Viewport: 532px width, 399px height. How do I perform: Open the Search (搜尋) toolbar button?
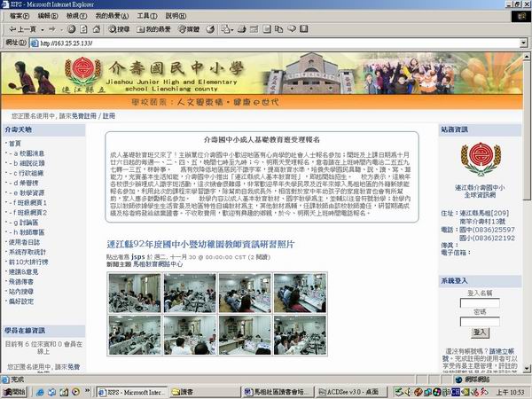[x=119, y=29]
